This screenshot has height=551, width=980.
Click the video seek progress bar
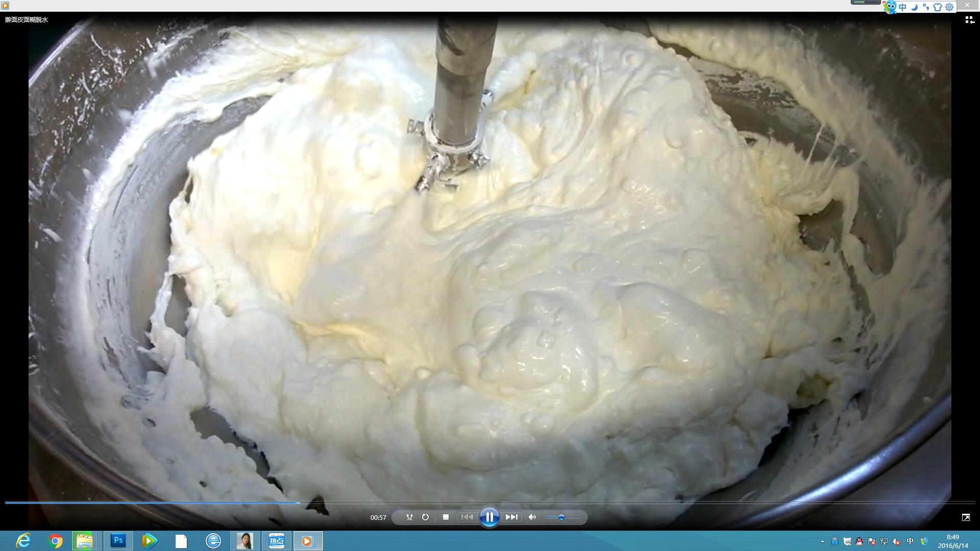(x=490, y=503)
